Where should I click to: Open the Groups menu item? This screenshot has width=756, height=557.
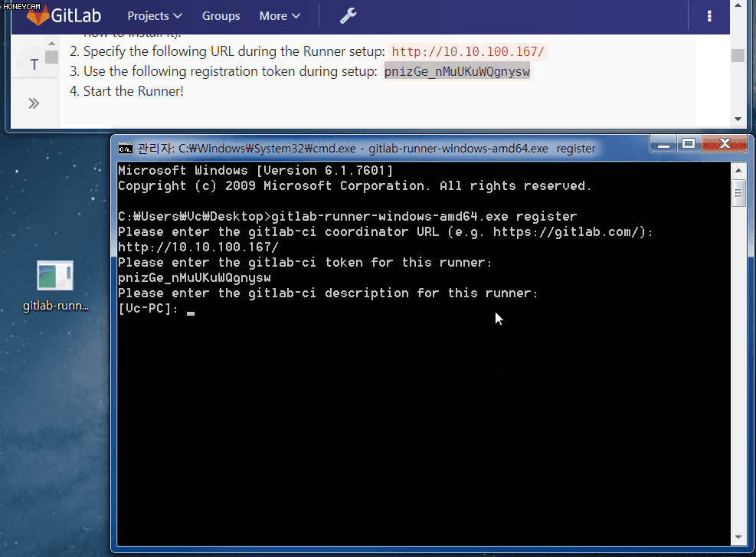click(x=221, y=16)
